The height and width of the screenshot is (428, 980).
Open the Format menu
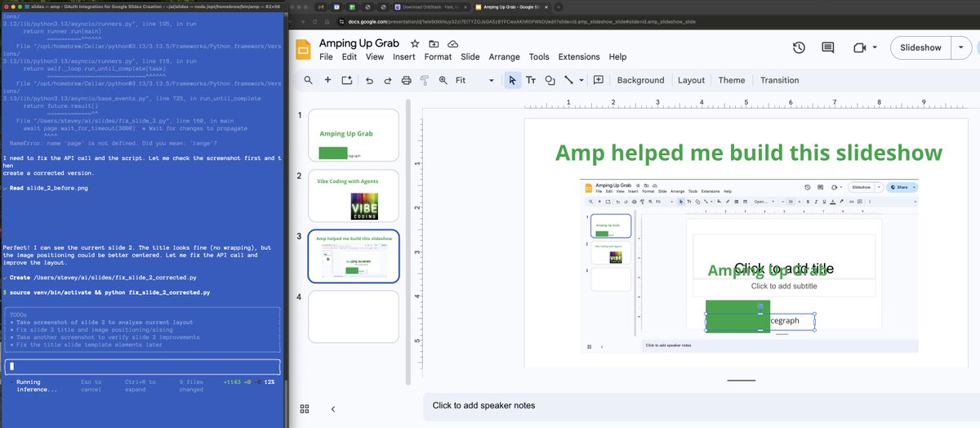438,57
